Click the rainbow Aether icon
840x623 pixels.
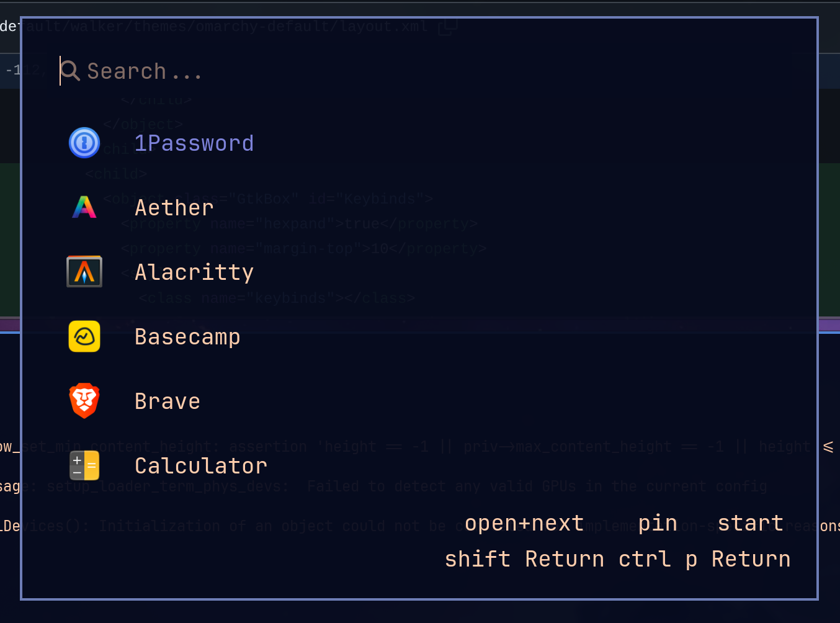[84, 207]
